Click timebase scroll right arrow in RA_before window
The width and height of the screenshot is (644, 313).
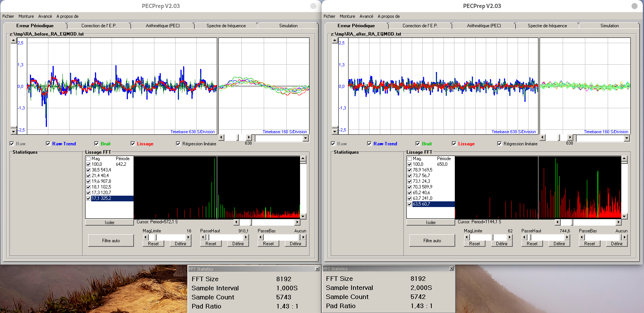(x=249, y=137)
